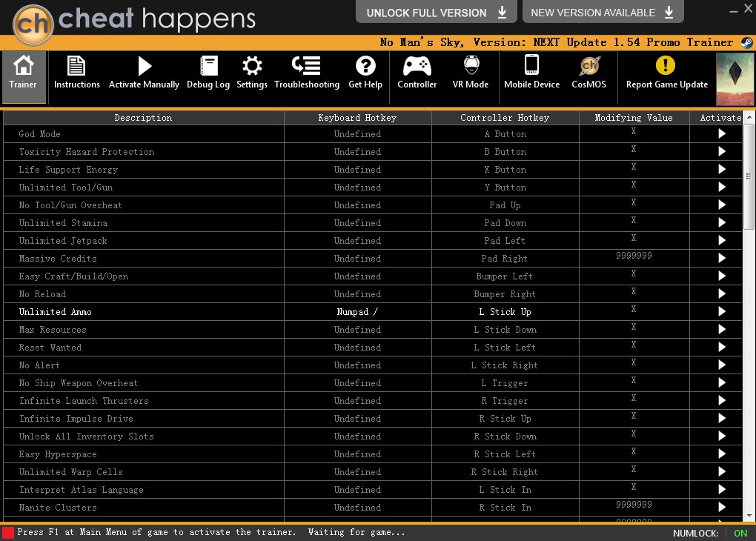This screenshot has width=756, height=541.
Task: Open the Trainer home tab
Action: (24, 77)
